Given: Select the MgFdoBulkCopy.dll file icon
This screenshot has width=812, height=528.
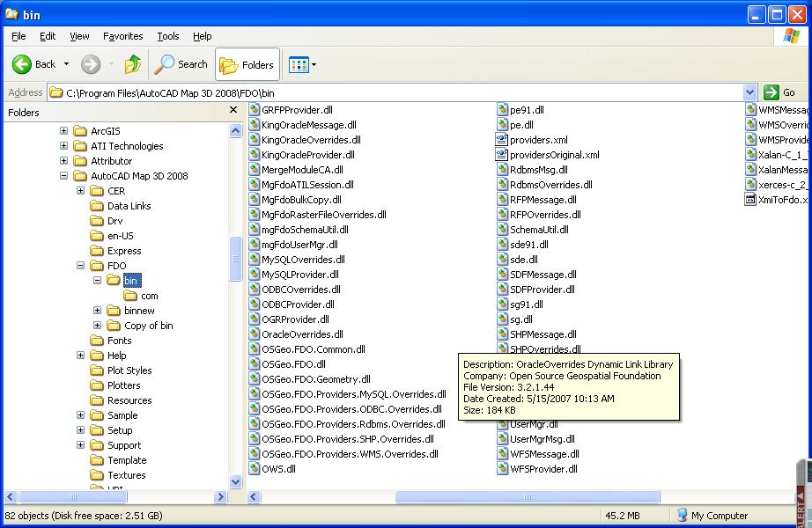Looking at the screenshot, I should (x=254, y=200).
